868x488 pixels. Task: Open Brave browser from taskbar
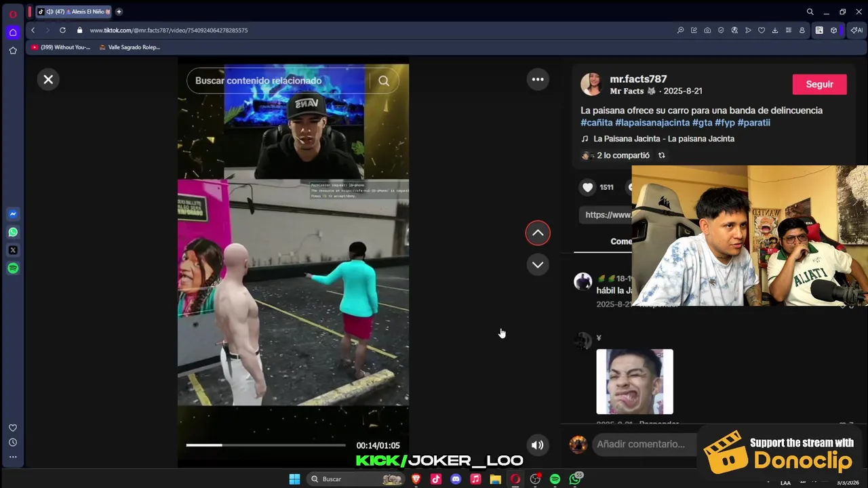tap(416, 479)
